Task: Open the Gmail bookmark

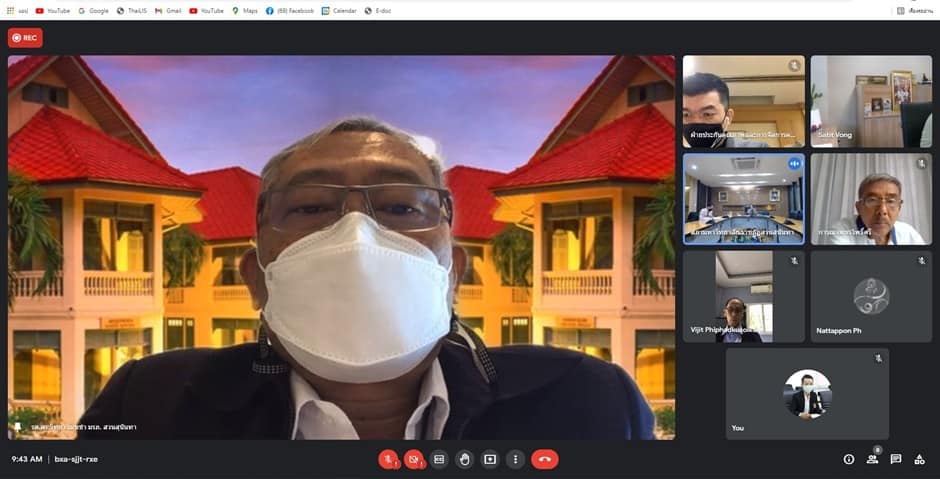Action: click(168, 10)
